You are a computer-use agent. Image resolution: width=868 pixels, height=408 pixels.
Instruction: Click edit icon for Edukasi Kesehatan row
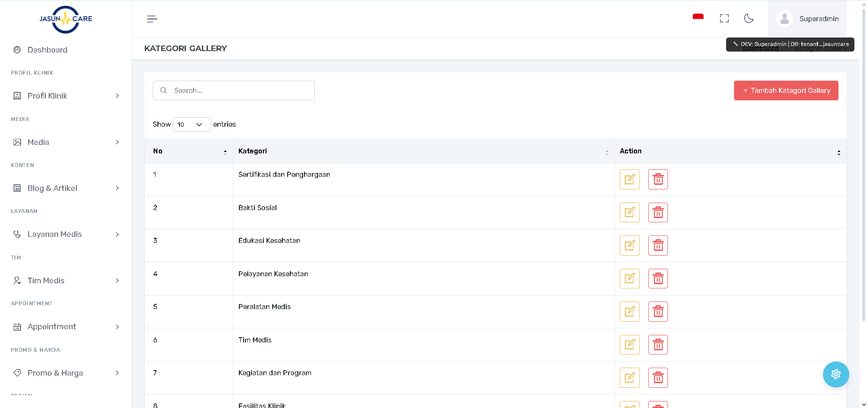click(x=630, y=245)
